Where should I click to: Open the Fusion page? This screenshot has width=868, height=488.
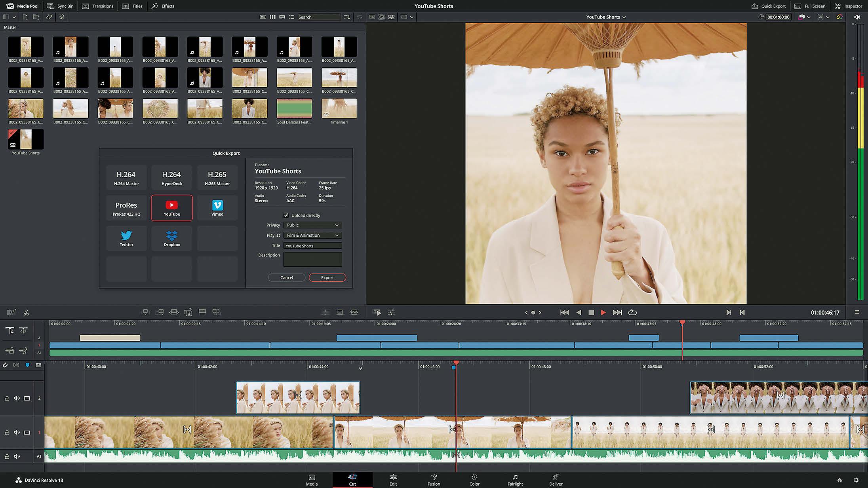pyautogui.click(x=434, y=480)
